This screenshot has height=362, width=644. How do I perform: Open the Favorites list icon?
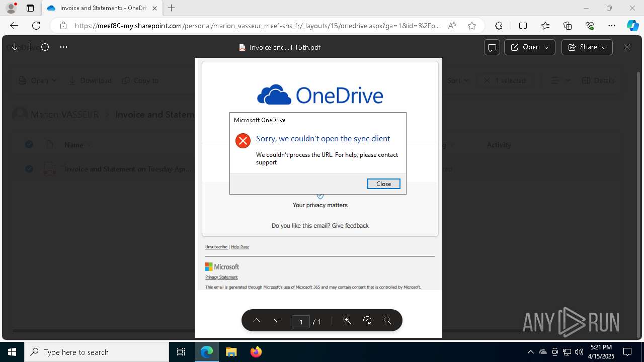pyautogui.click(x=545, y=26)
